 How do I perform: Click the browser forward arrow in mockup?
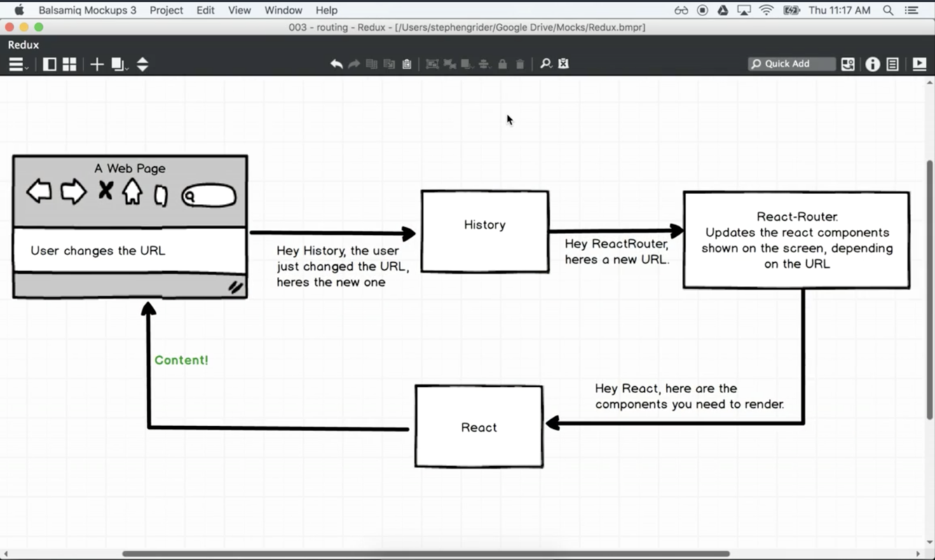[73, 191]
